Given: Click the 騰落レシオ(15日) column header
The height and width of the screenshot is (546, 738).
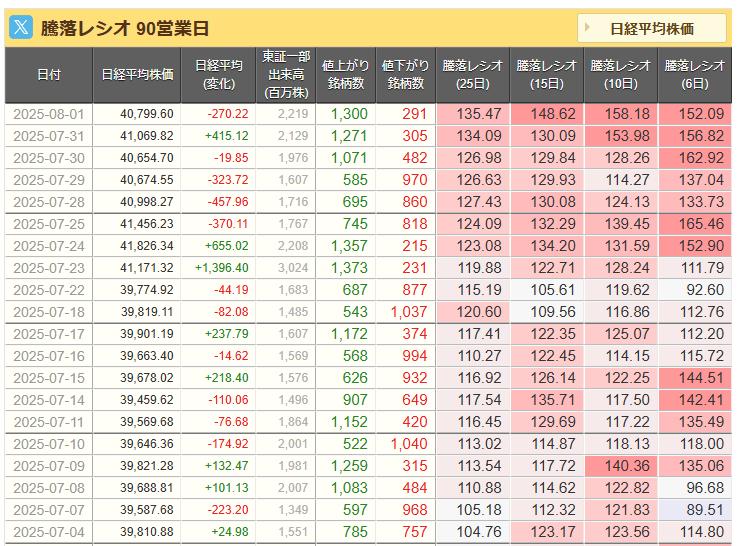Looking at the screenshot, I should click(x=547, y=74).
